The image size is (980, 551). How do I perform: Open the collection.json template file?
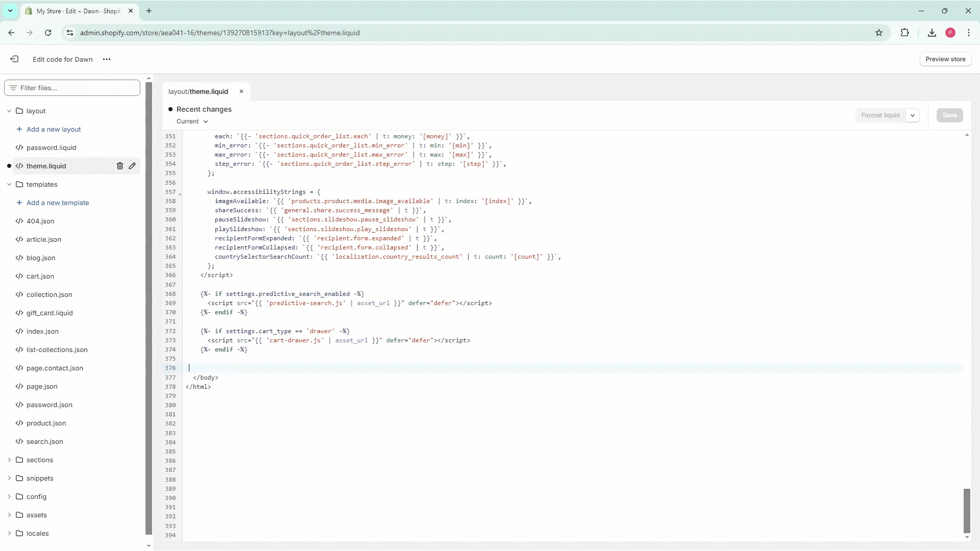pos(50,295)
